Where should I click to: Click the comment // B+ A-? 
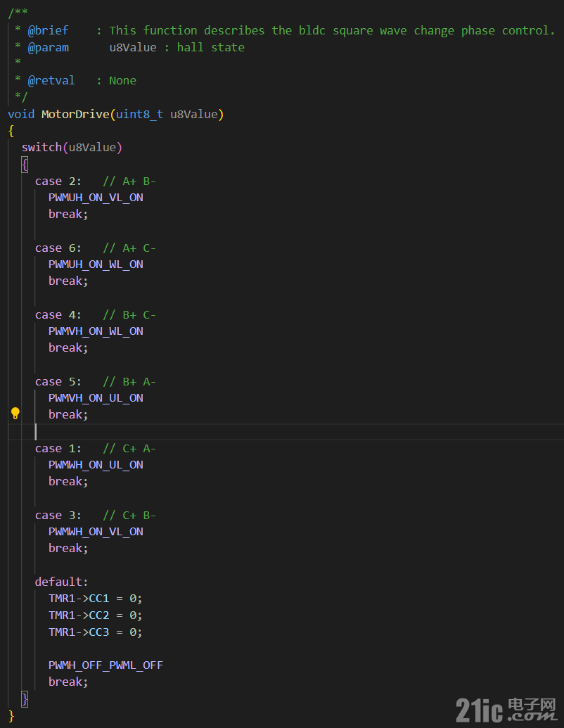pos(129,382)
